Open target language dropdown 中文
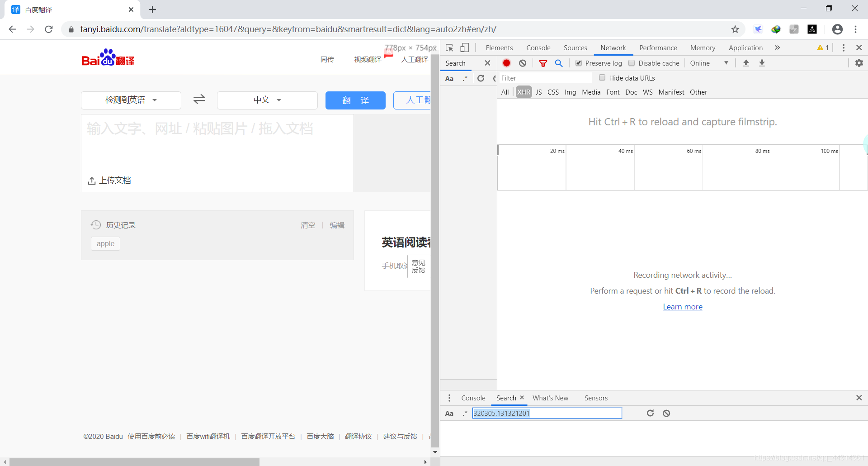Image resolution: width=868 pixels, height=466 pixels. (267, 100)
